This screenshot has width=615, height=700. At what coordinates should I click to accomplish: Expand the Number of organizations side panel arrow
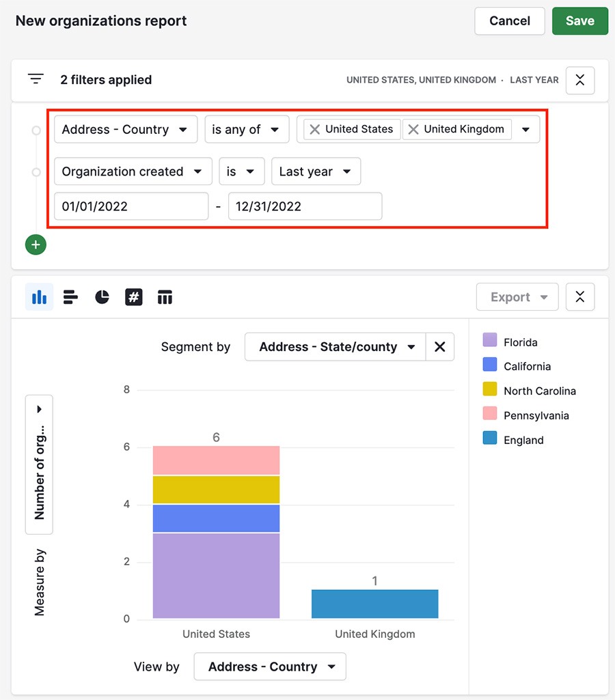pos(39,408)
